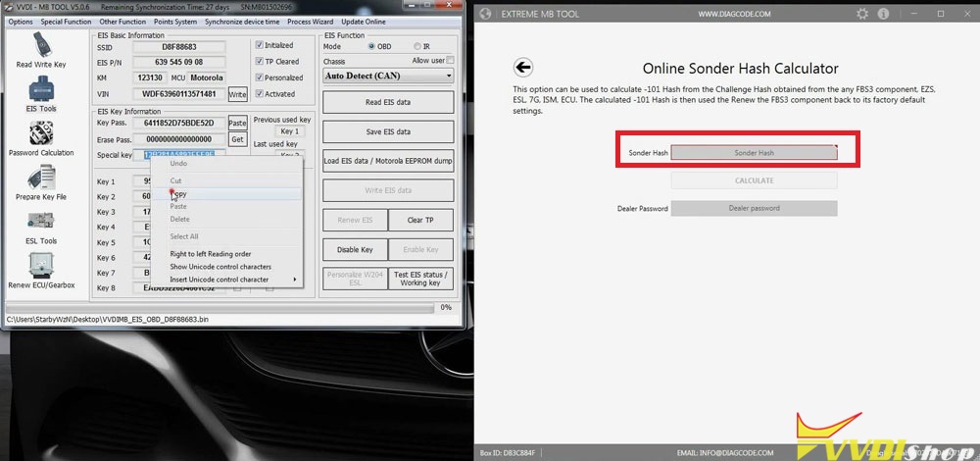This screenshot has width=980, height=461.
Task: Click the Save EIS data button
Action: [x=388, y=132]
